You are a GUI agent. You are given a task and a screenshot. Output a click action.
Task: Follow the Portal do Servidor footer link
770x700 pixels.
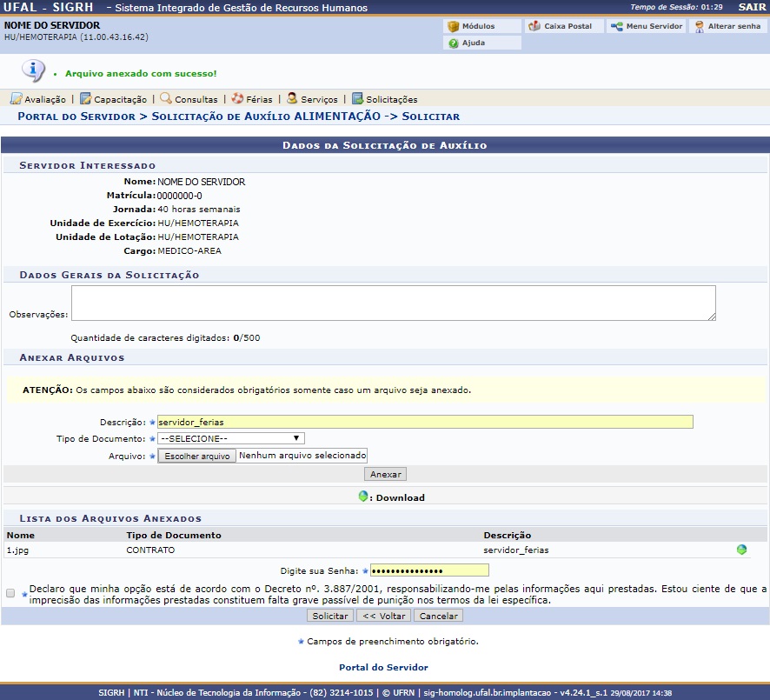383,667
